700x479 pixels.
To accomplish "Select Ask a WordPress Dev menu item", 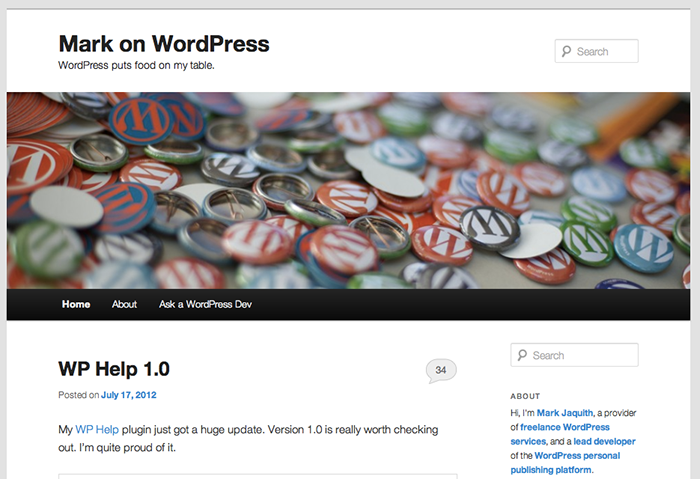I will coord(205,304).
